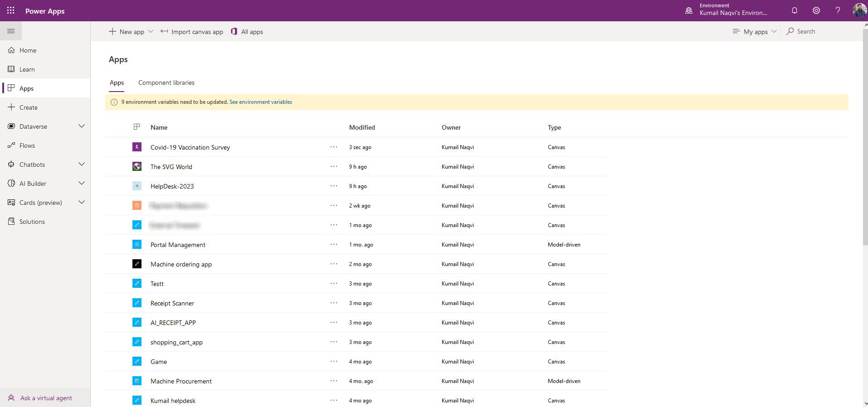Click the page vertical scrollbar
The width and height of the screenshot is (868, 407).
click(x=864, y=136)
